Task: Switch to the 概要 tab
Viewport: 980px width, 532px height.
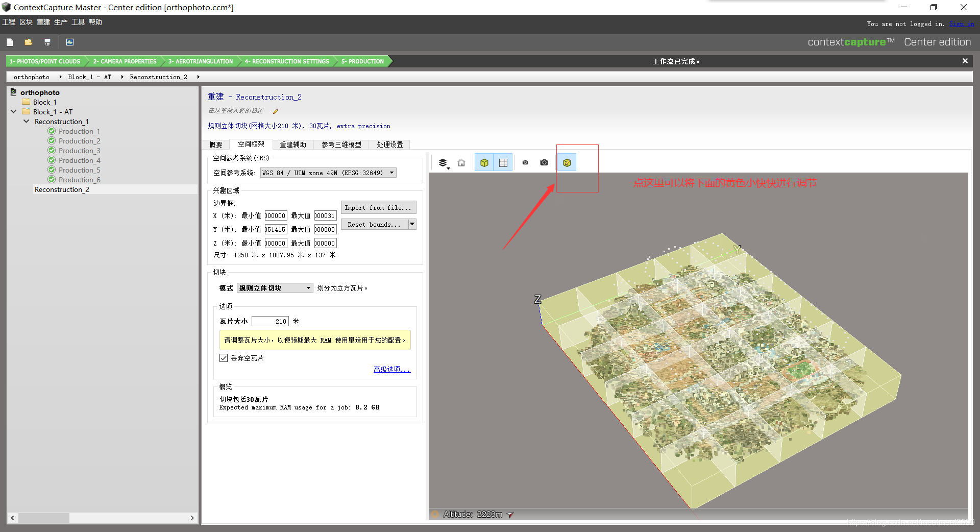Action: tap(216, 145)
